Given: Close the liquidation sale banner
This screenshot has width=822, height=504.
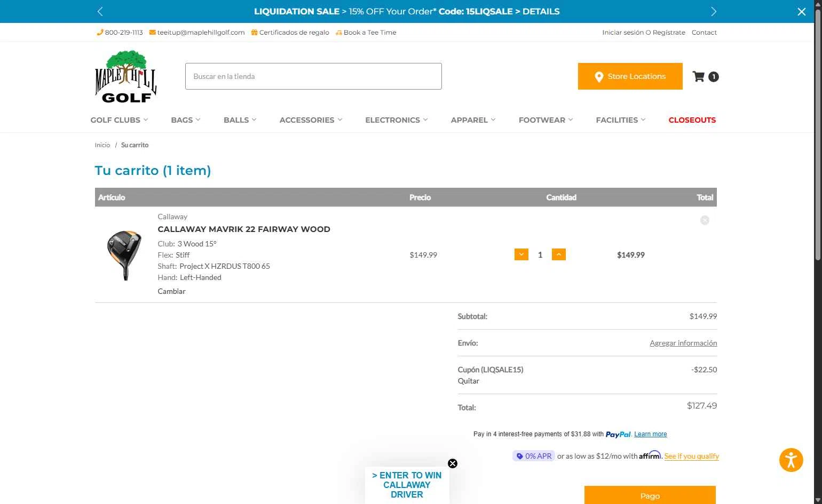Looking at the screenshot, I should pyautogui.click(x=802, y=12).
